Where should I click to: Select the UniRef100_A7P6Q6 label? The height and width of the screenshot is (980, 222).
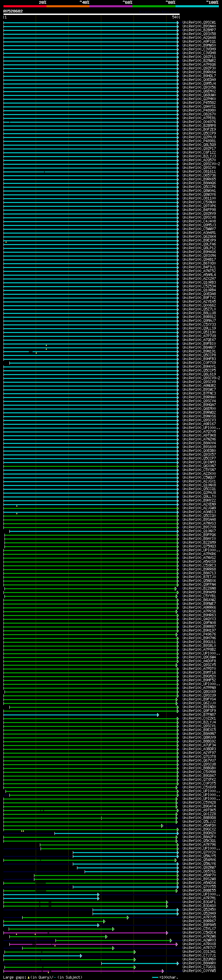tap(199, 65)
